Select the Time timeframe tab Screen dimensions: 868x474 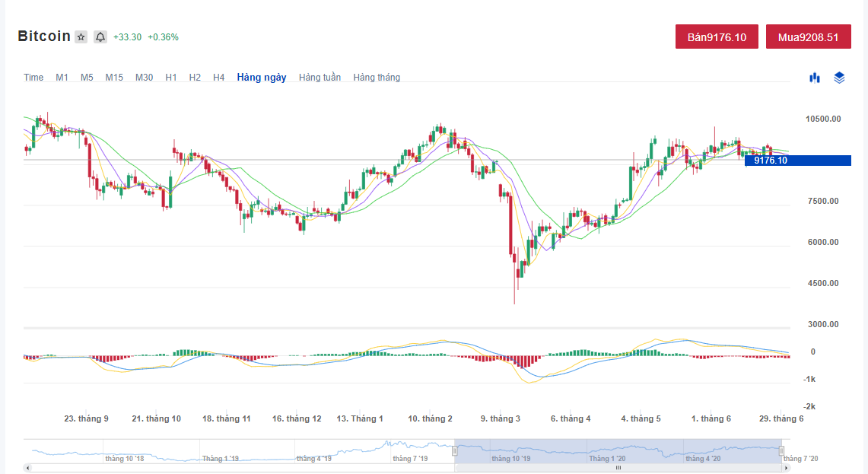[x=33, y=78]
